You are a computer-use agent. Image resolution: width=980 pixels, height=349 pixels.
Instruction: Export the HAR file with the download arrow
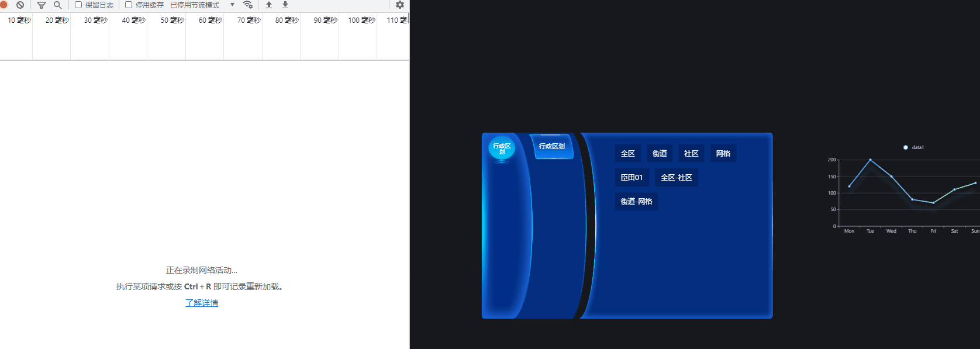coord(285,5)
